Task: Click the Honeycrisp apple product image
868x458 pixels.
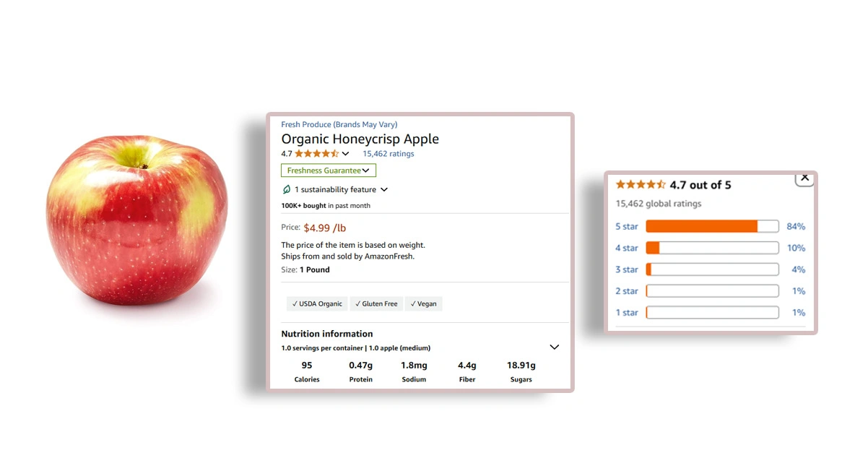Action: point(137,219)
